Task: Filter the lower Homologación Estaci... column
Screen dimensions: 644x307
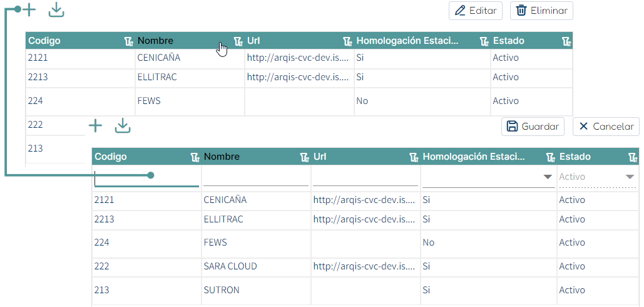Action: pos(550,157)
